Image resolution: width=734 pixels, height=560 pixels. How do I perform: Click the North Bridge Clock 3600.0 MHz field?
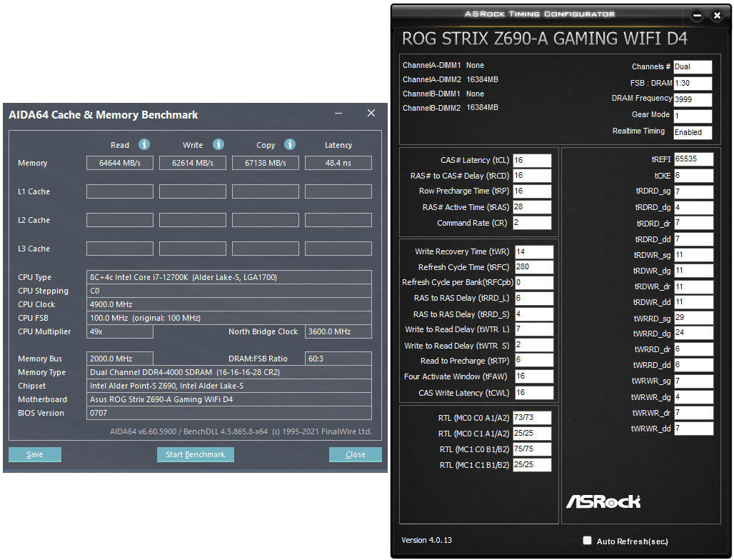[338, 331]
